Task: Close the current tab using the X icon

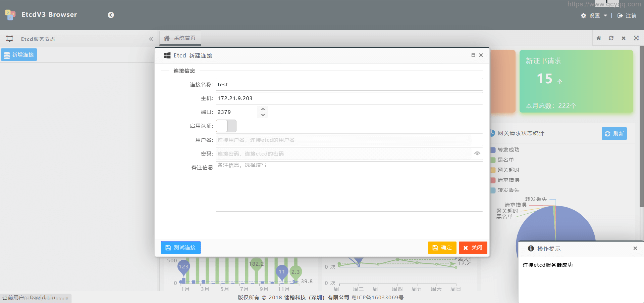Action: pos(624,38)
